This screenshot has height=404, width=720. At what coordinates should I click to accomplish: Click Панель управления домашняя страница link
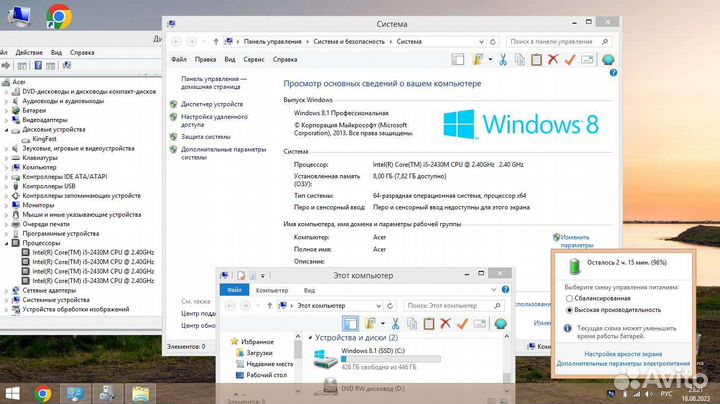214,83
